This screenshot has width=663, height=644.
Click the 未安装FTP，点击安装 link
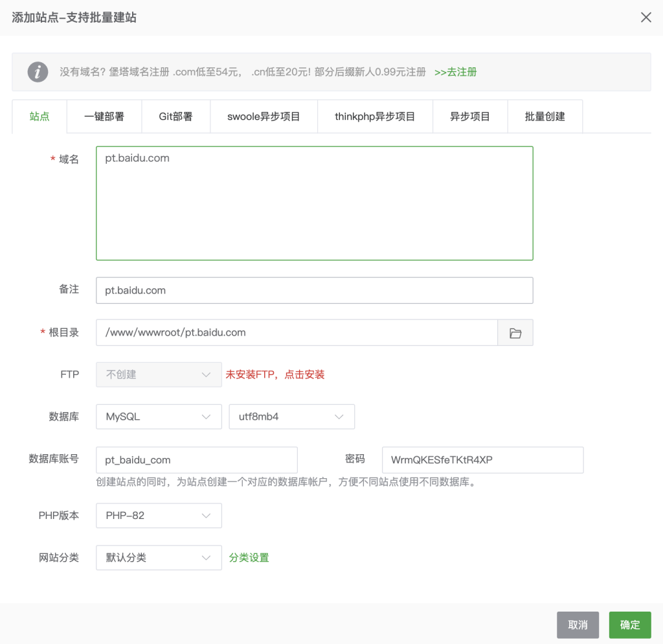coord(275,374)
